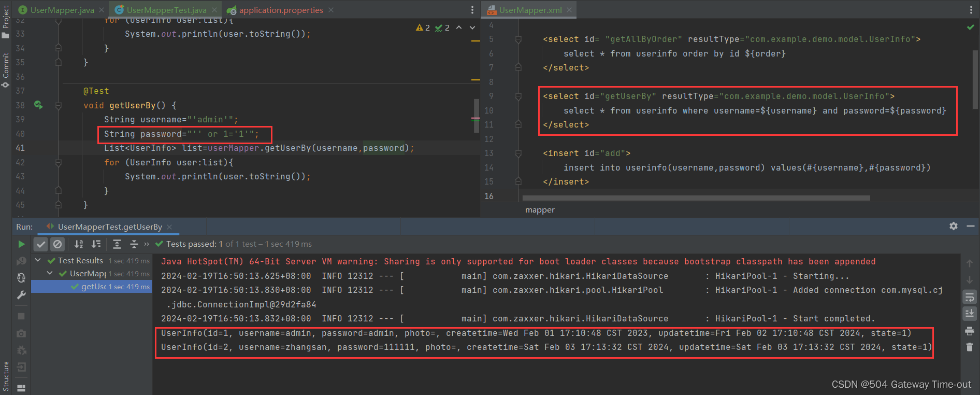The height and width of the screenshot is (395, 980).
Task: Rerun failed tests icon
Action: pyautogui.click(x=21, y=261)
